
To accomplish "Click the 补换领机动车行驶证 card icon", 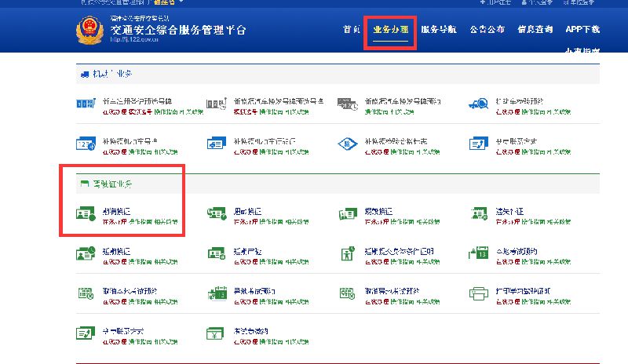I will point(217,144).
